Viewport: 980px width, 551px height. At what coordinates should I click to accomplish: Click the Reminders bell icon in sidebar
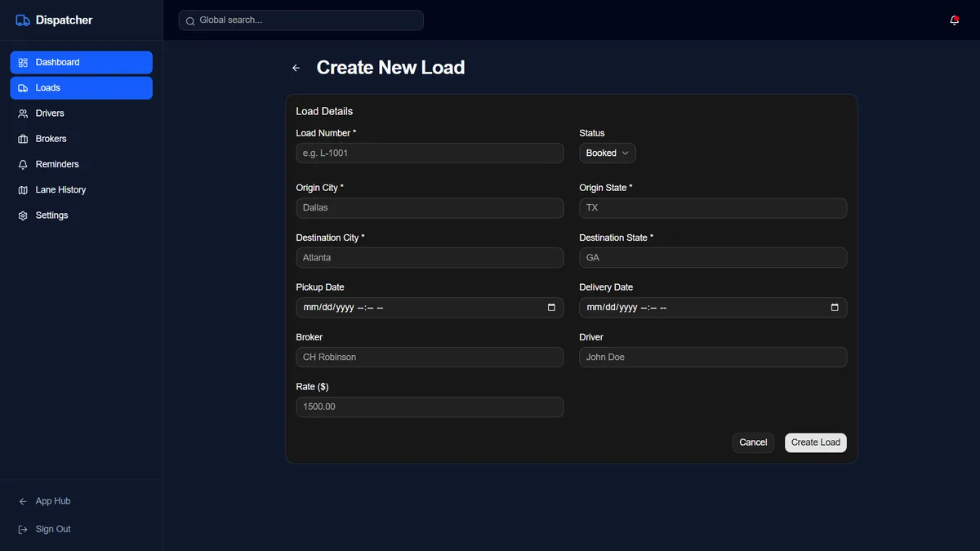(23, 164)
